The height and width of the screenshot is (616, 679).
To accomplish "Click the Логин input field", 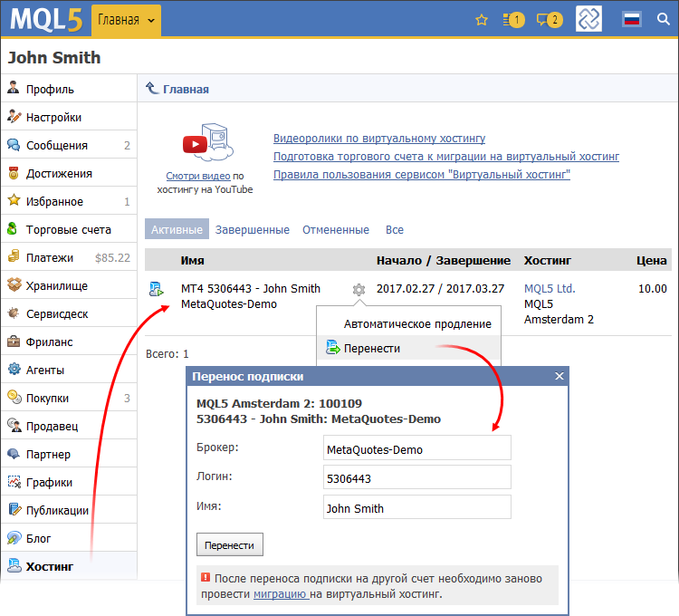I will (417, 476).
